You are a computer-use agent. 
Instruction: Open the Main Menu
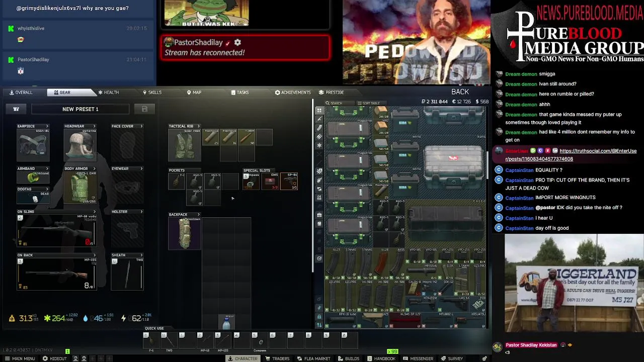[20, 358]
